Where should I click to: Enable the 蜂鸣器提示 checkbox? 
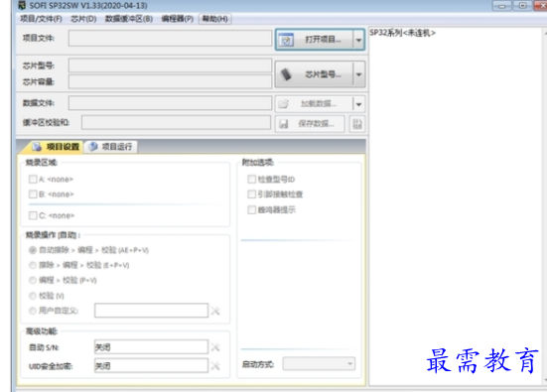(x=251, y=209)
